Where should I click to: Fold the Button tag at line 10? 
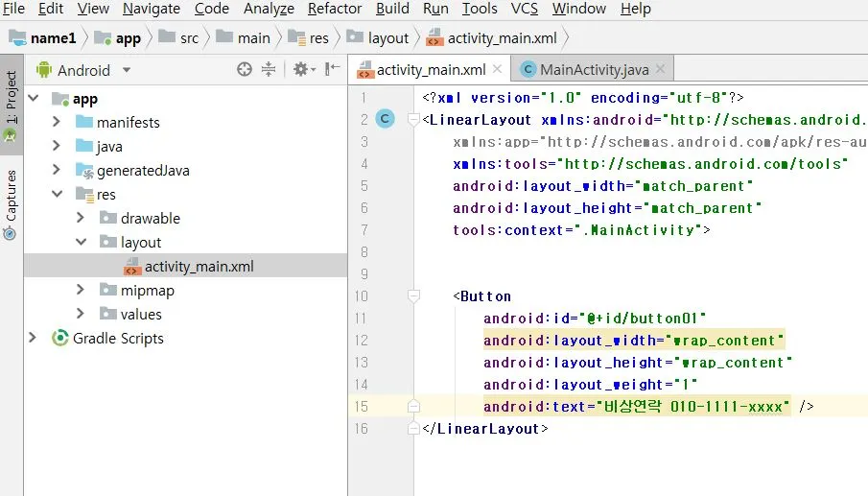pyautogui.click(x=413, y=295)
